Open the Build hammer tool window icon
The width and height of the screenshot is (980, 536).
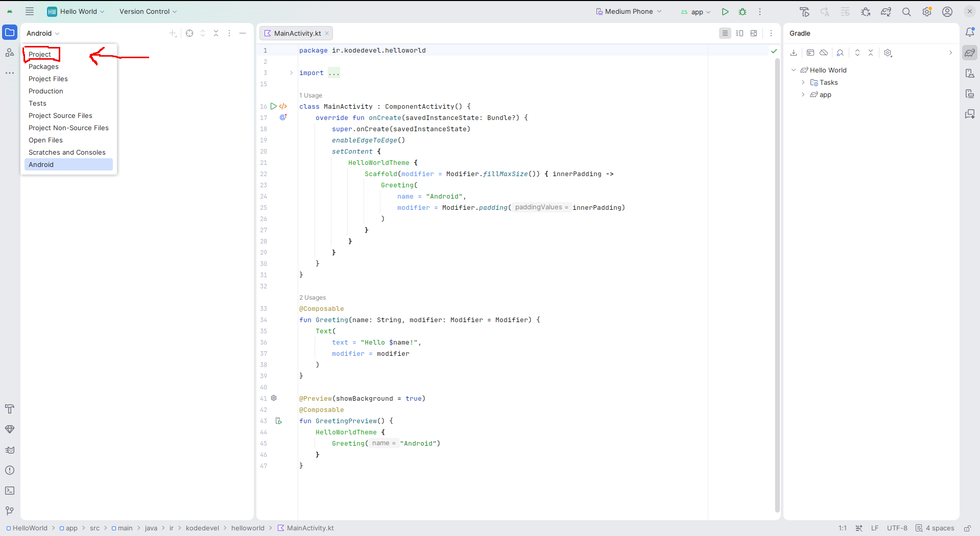point(10,409)
